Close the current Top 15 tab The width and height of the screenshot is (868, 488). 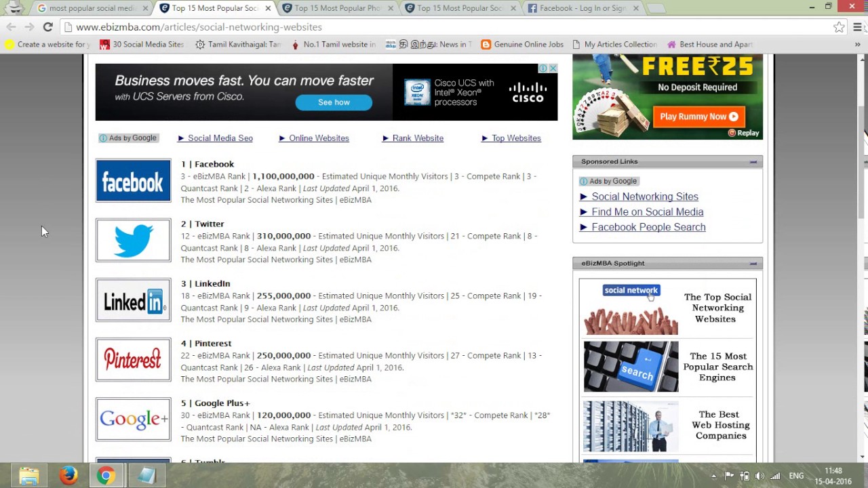268,8
